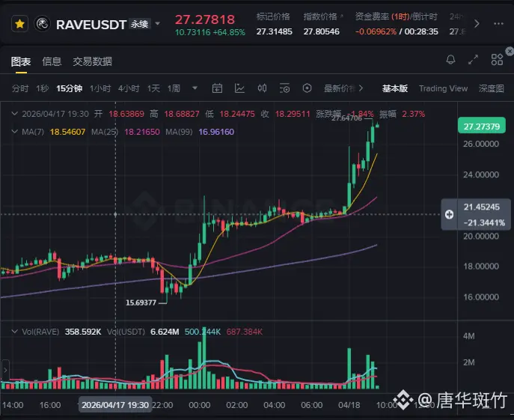514x420 pixels.
Task: Click the 26.00000 price axis label
Action: (x=481, y=144)
